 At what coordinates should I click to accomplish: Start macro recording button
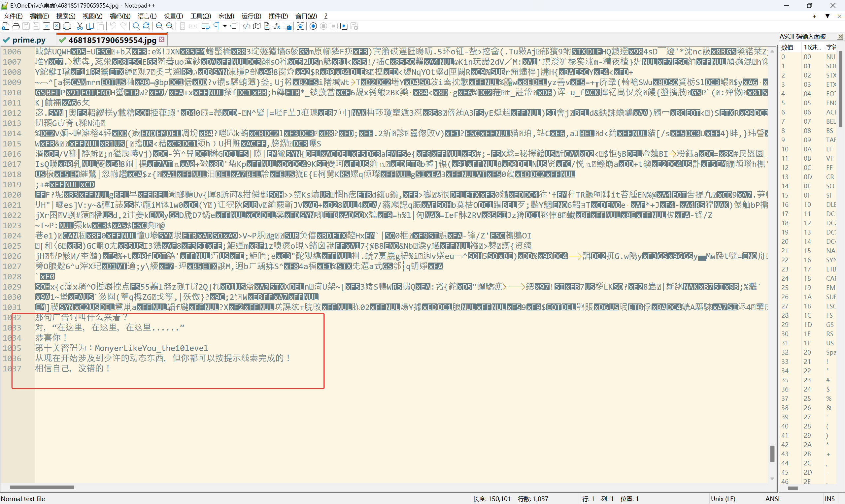313,26
